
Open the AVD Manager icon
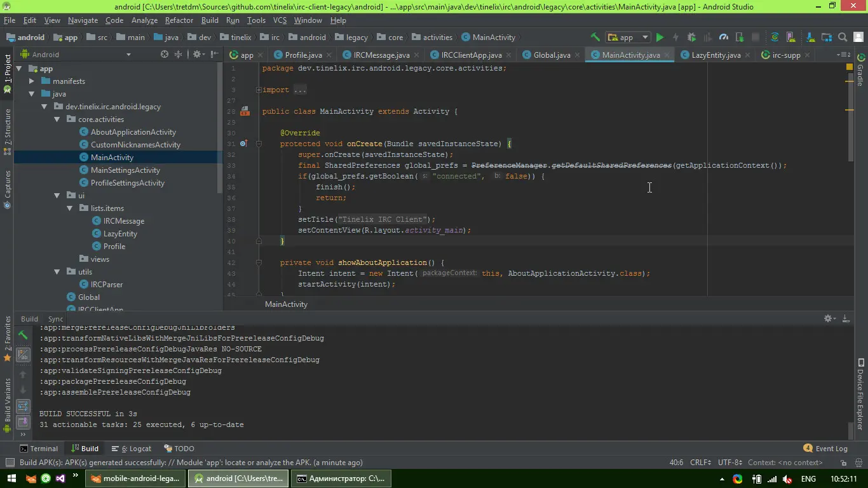coord(791,37)
